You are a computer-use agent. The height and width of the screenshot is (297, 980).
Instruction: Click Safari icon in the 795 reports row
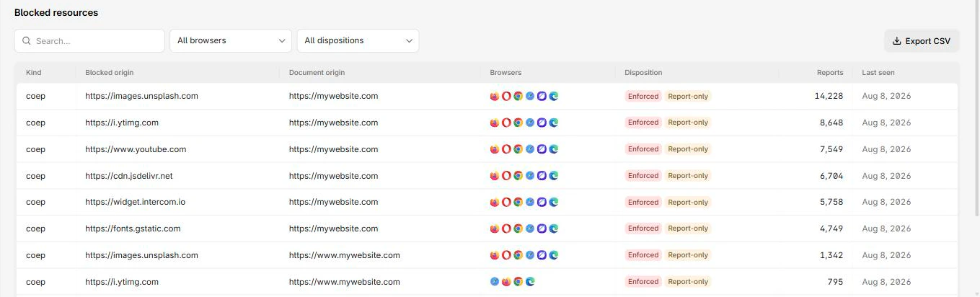pos(495,282)
